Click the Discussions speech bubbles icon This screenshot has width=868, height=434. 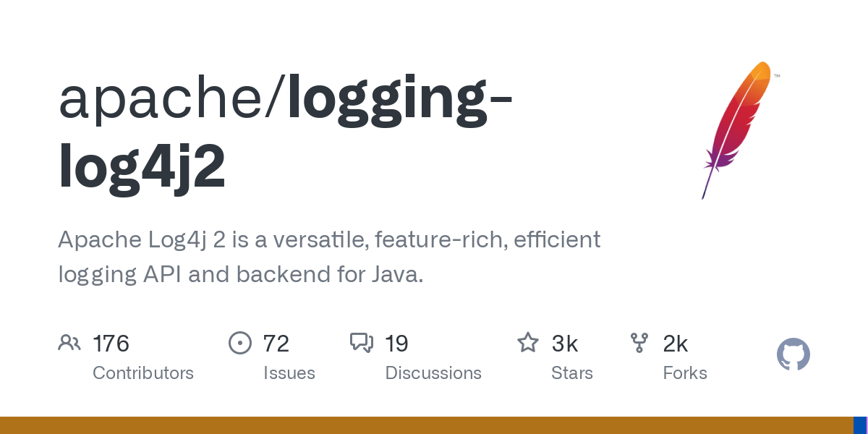[x=361, y=343]
